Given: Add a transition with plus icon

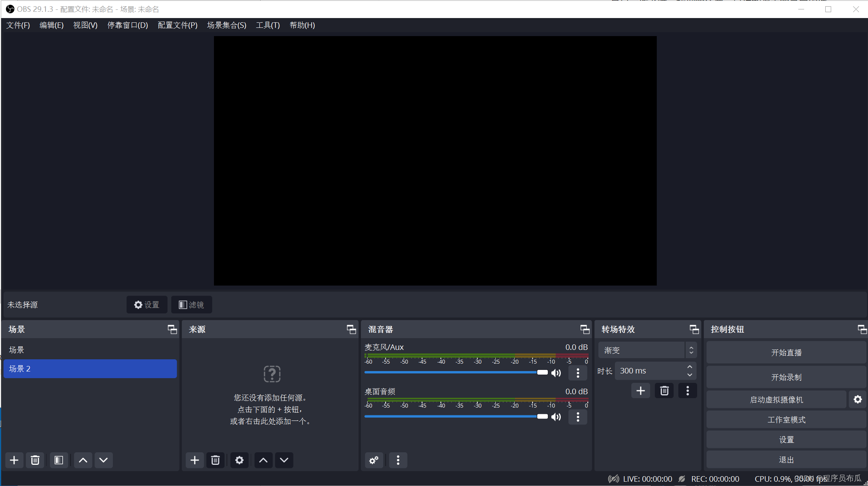Looking at the screenshot, I should click(641, 391).
